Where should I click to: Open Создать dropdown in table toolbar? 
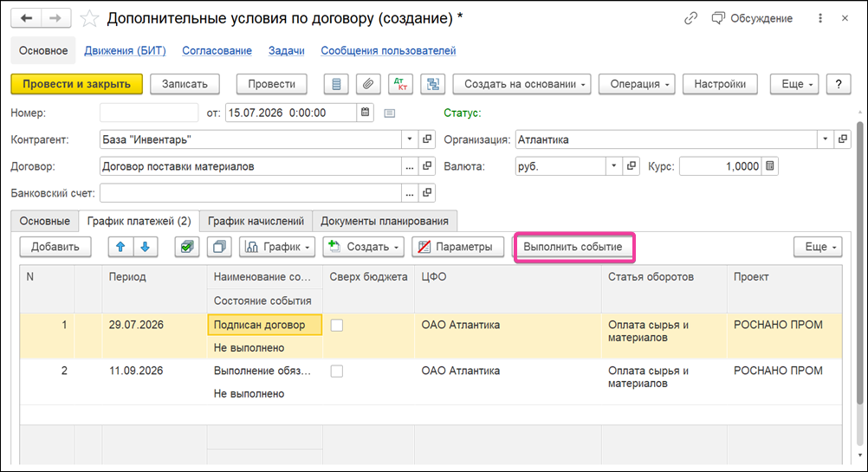[364, 247]
